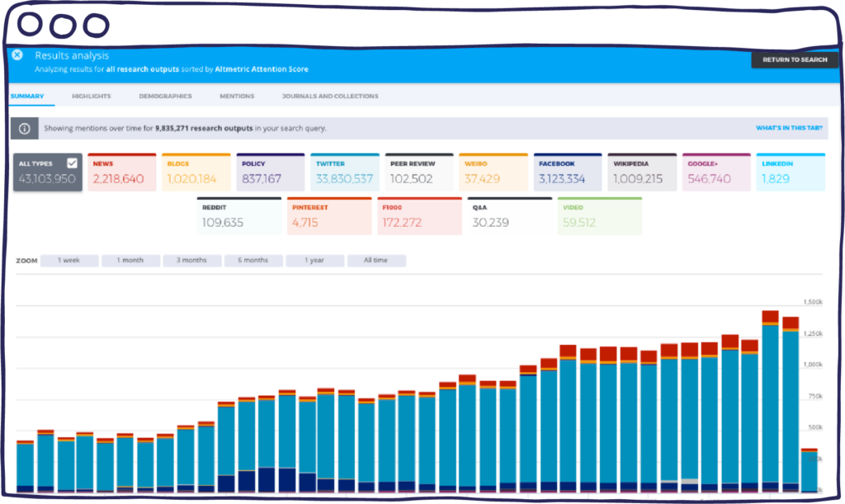Select the Blogs mentions card
The width and height of the screenshot is (845, 504).
(x=196, y=172)
